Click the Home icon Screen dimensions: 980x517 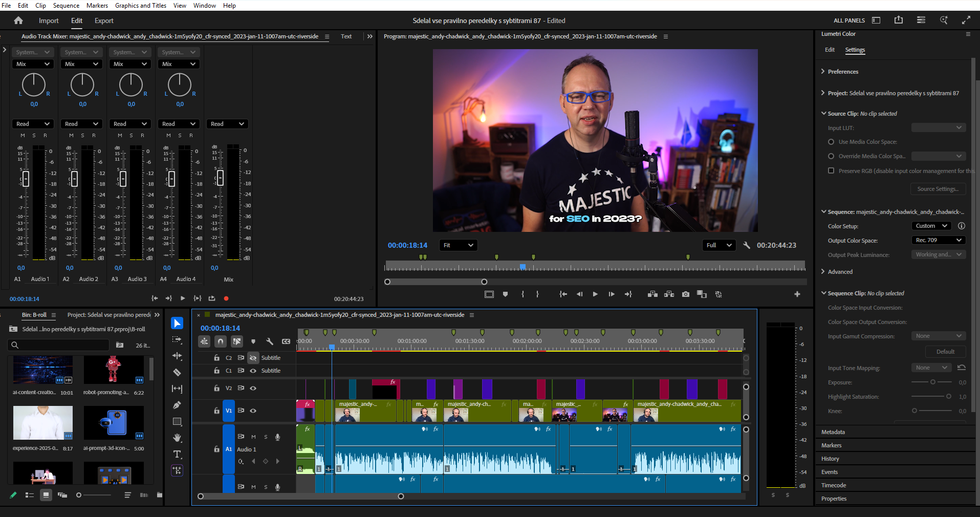click(18, 20)
